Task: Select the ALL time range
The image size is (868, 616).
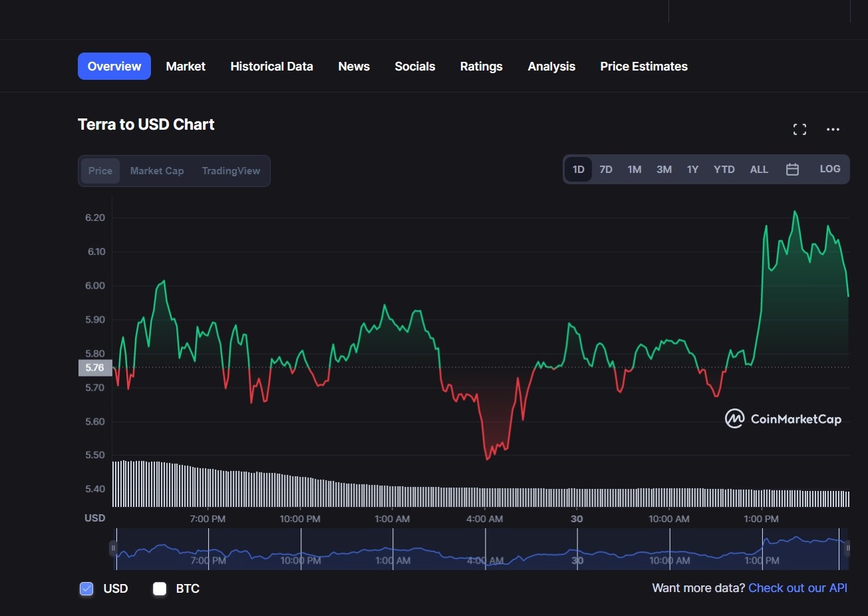Action: [759, 170]
